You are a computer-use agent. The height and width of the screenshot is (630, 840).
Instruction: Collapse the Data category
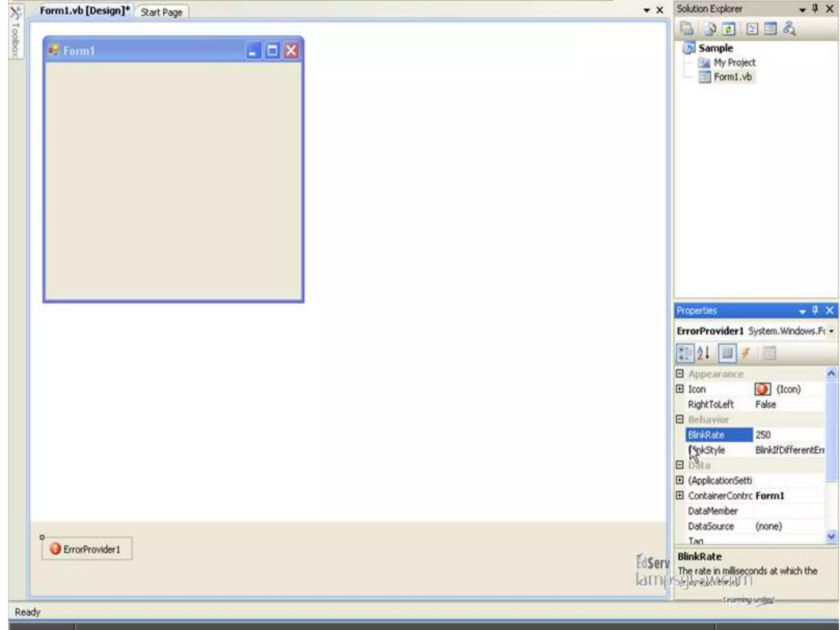tap(680, 465)
